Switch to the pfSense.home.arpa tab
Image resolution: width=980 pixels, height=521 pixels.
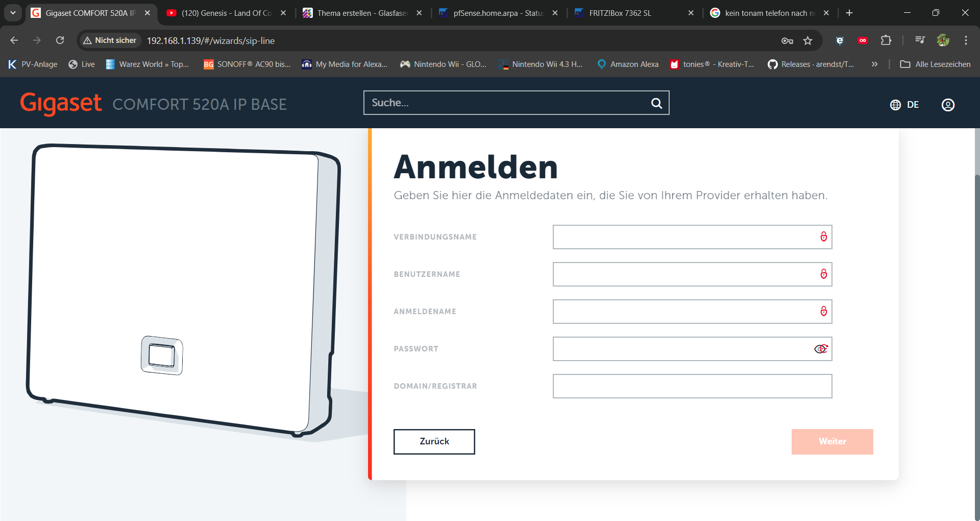point(498,13)
